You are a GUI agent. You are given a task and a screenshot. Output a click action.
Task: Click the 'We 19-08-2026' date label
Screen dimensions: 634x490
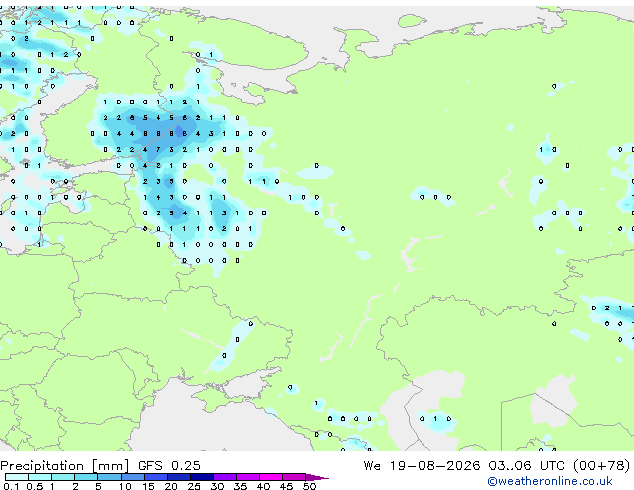click(x=422, y=466)
